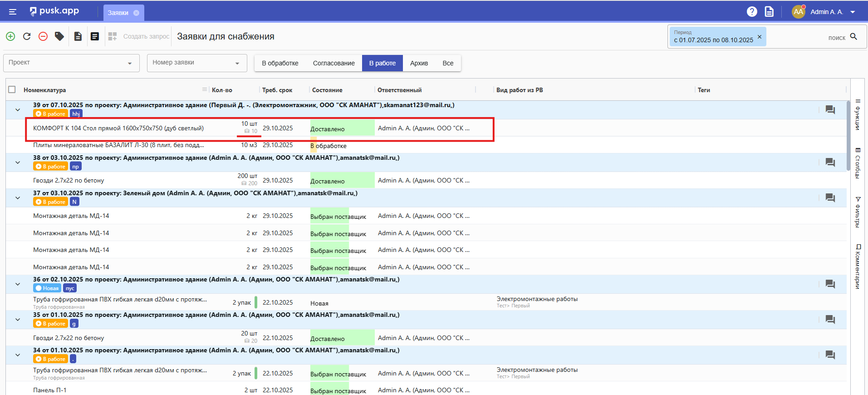
Task: Open the Номер заявки dropdown
Action: tap(196, 63)
